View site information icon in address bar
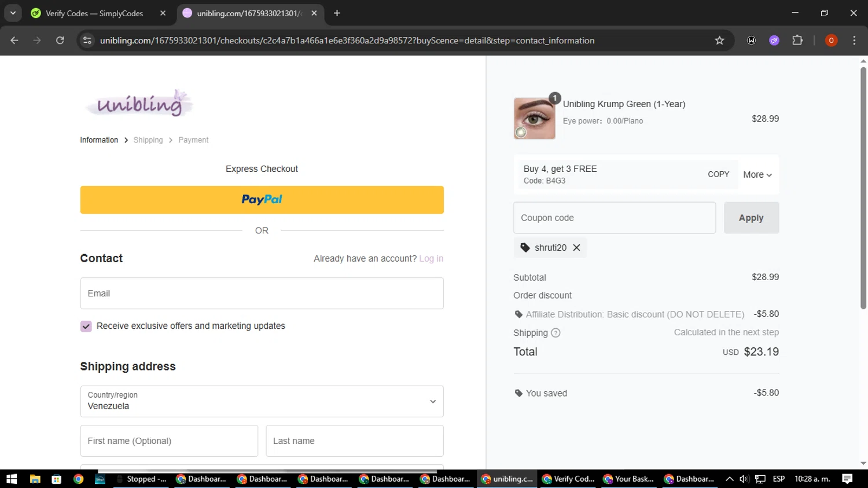This screenshot has width=868, height=488. [87, 41]
